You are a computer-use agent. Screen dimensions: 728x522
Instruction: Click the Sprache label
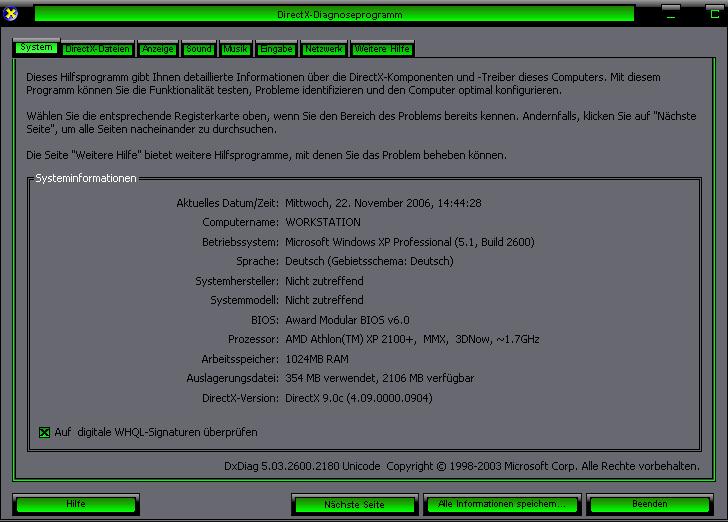258,261
